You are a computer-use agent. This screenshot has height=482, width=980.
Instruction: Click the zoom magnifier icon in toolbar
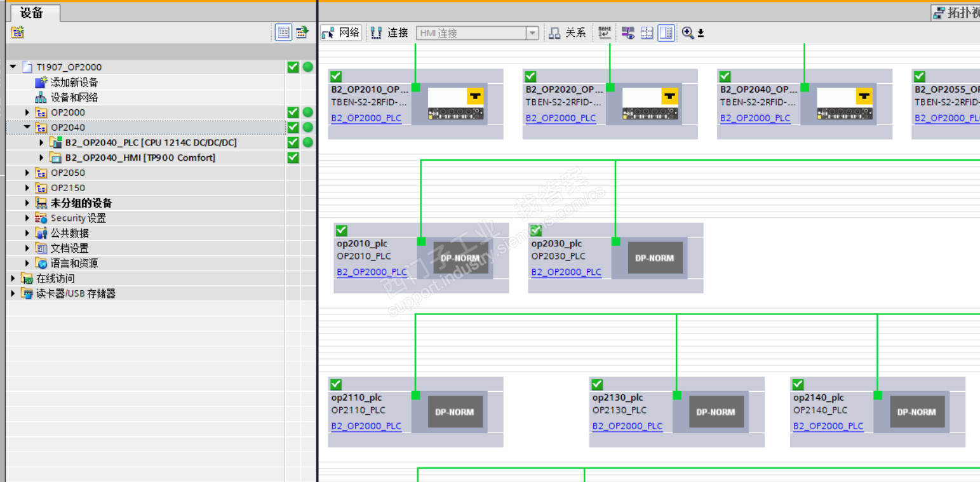[688, 33]
